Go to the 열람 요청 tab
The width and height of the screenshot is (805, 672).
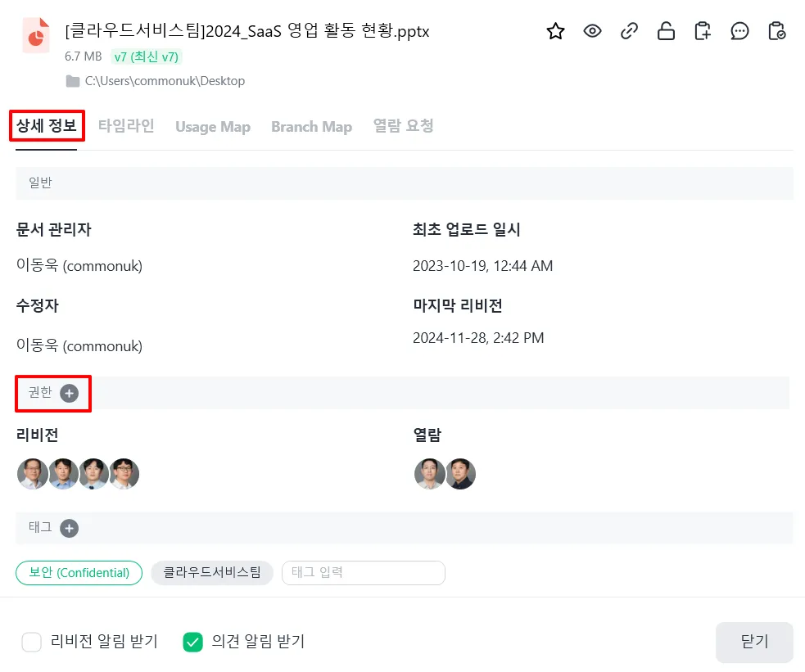click(404, 126)
